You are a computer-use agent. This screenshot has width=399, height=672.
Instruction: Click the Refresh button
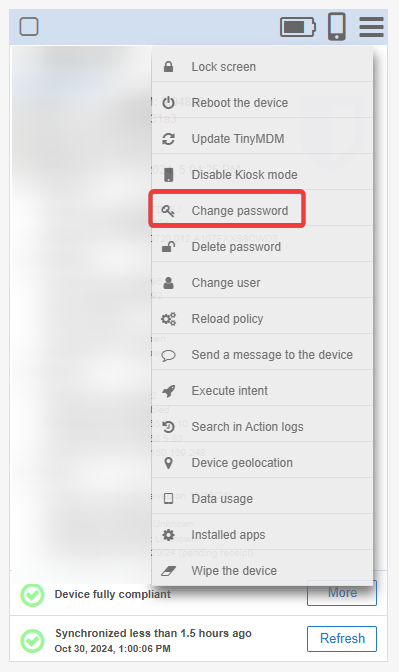(x=342, y=639)
